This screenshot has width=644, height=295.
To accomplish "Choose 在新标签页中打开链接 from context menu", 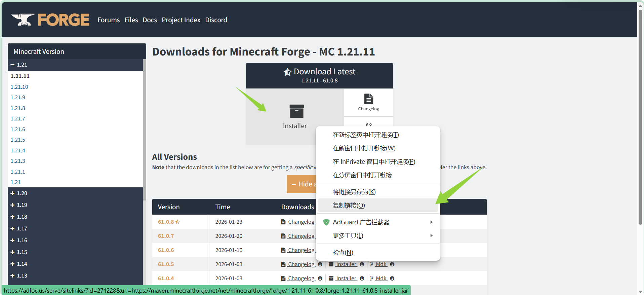I will coord(378,135).
